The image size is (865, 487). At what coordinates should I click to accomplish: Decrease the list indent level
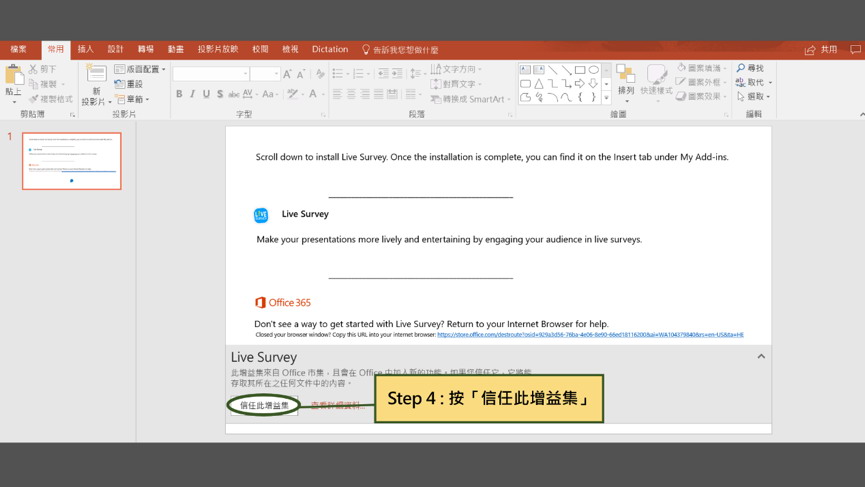click(x=383, y=73)
